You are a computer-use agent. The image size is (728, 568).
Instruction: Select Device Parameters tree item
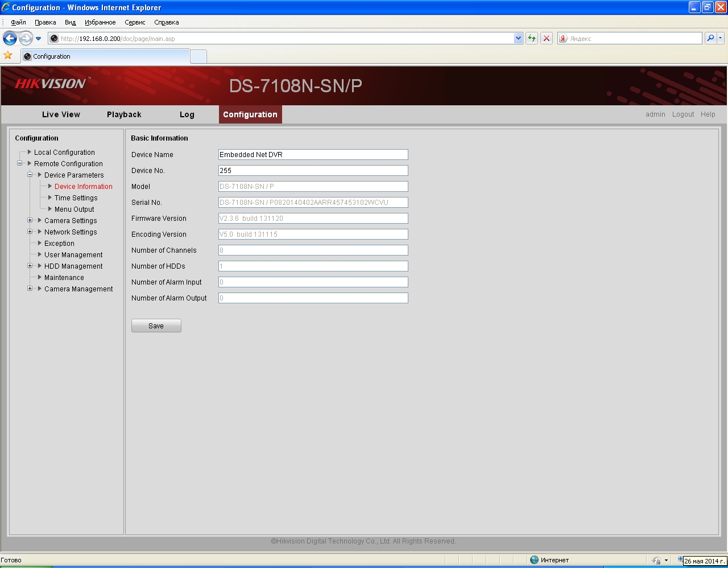point(74,175)
